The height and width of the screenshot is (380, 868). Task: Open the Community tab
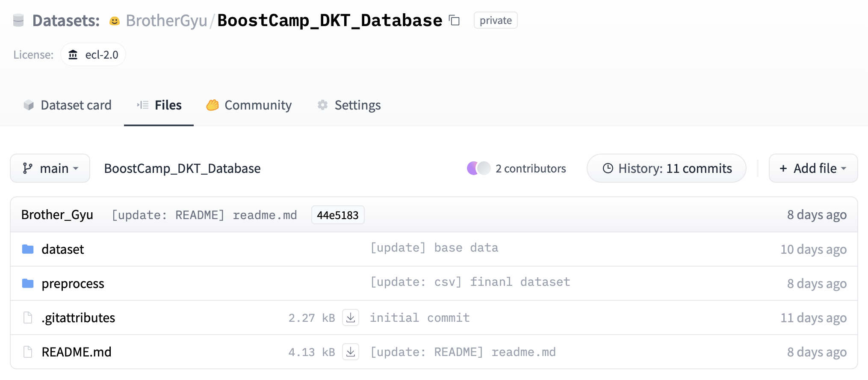(249, 105)
